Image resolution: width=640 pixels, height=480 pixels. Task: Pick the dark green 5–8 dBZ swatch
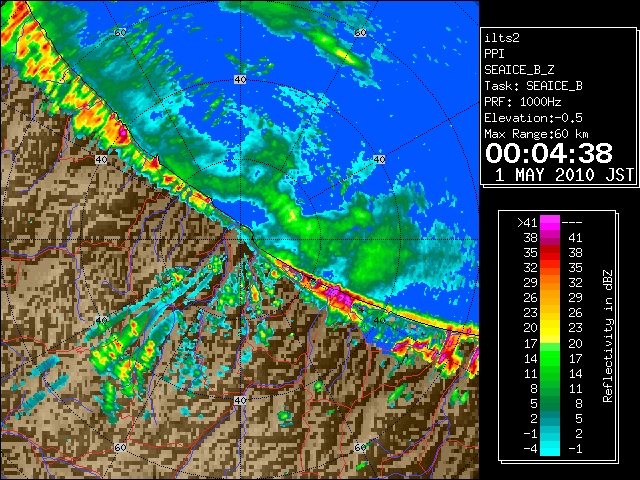pos(550,403)
